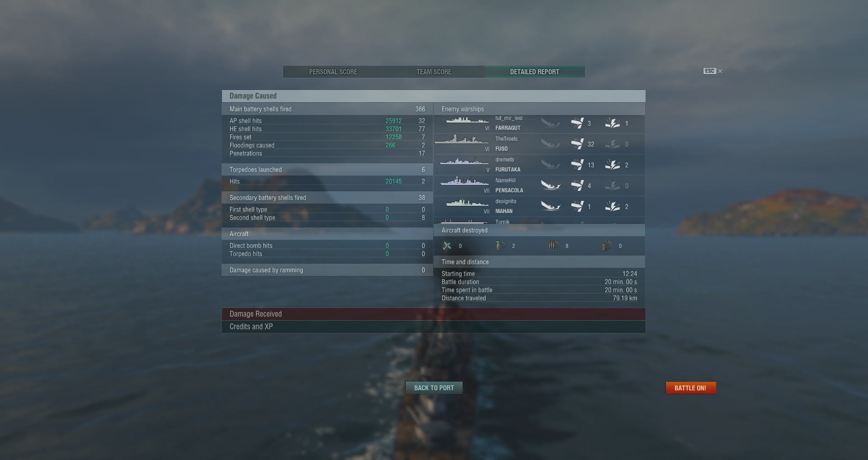Select the Detailed Report tab

[x=535, y=72]
